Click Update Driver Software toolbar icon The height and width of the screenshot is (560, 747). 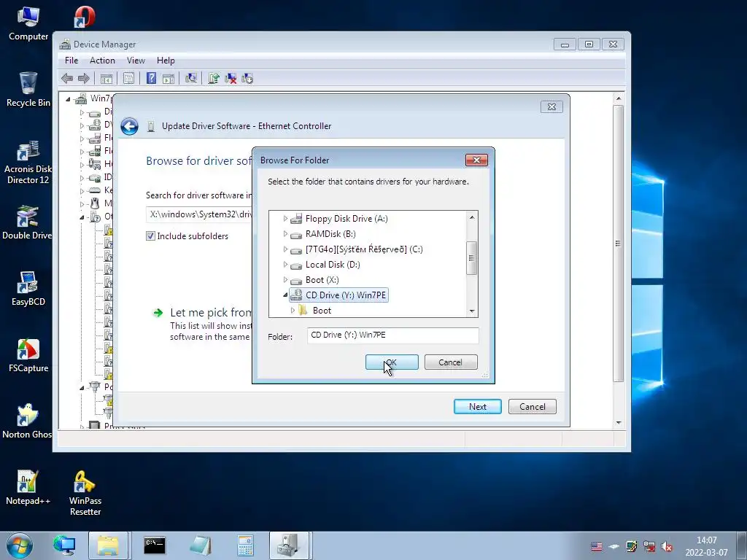(x=214, y=79)
